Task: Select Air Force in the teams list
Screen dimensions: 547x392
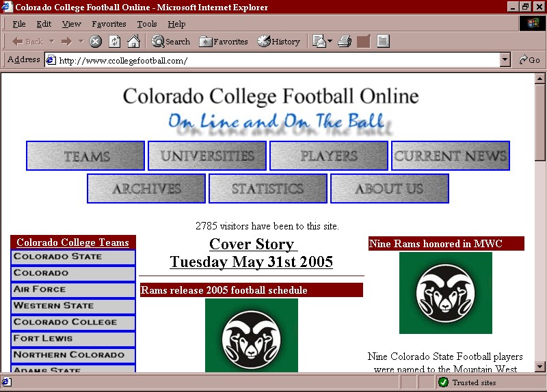Action: (x=73, y=290)
